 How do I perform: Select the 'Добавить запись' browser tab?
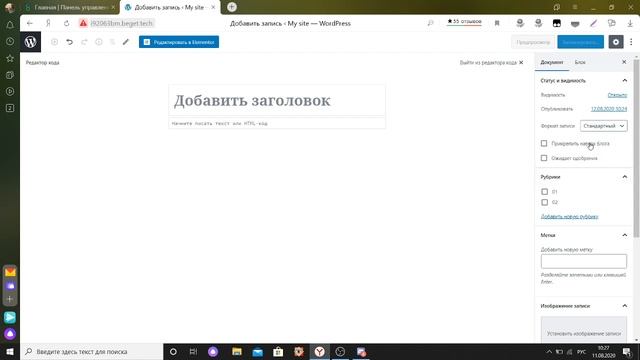pos(169,7)
